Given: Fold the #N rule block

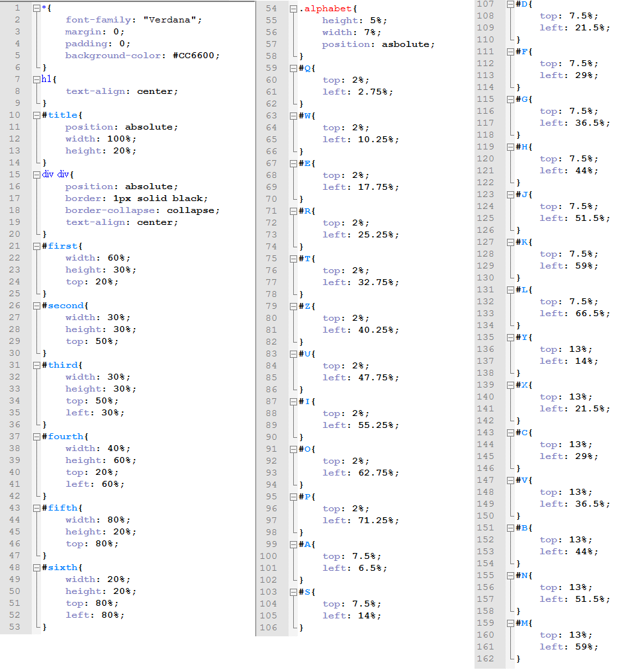Looking at the screenshot, I should [510, 575].
